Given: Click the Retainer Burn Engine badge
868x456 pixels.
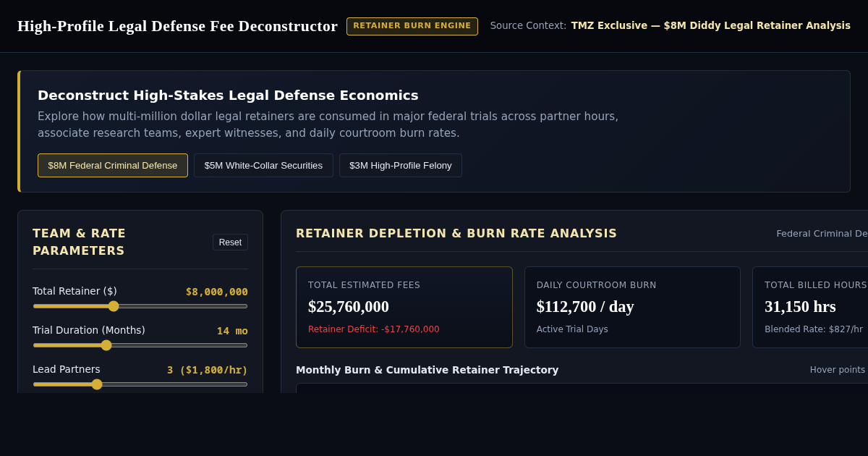Looking at the screenshot, I should 412,26.
